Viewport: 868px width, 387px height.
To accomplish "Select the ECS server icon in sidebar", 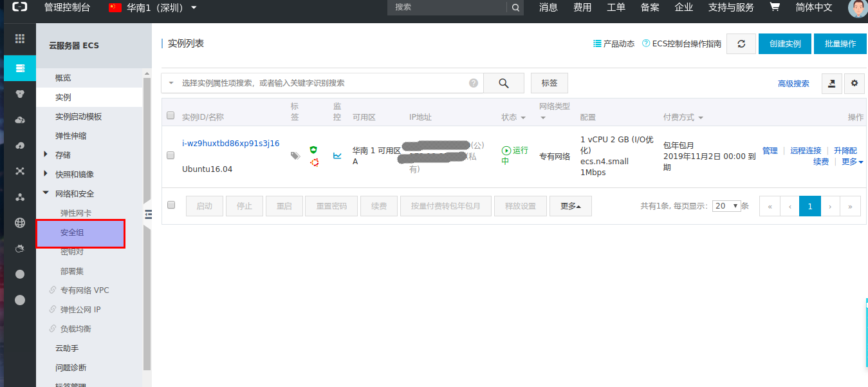I will coord(20,68).
